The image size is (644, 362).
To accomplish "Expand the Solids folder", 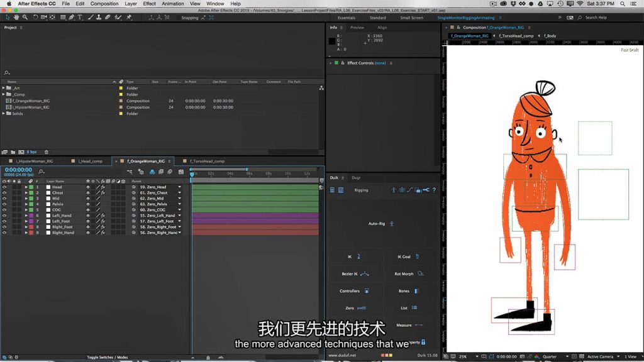I will pos(4,114).
